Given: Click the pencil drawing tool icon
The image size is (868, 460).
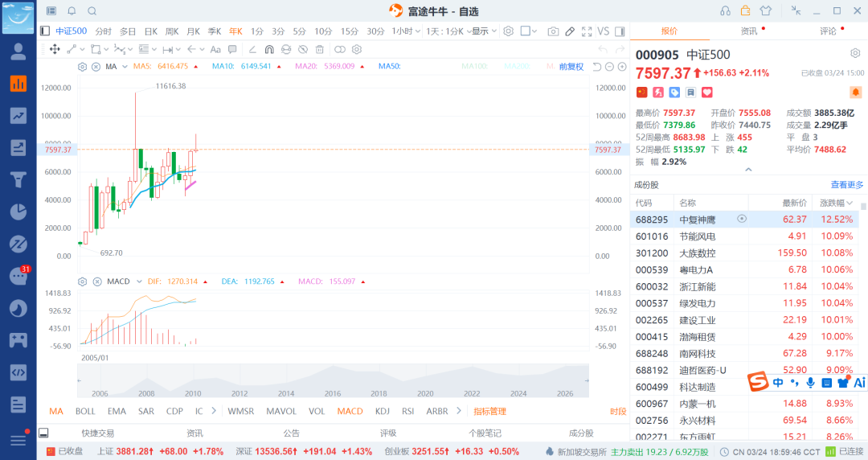Looking at the screenshot, I should (x=570, y=31).
